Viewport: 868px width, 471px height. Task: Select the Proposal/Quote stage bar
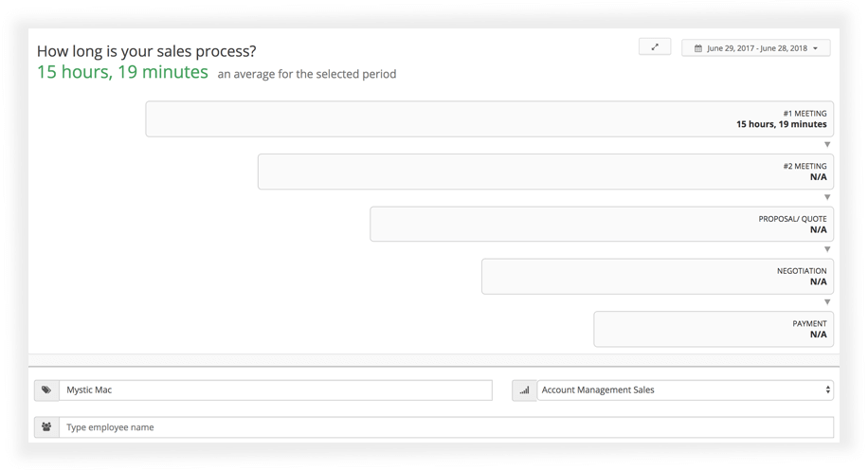click(602, 225)
